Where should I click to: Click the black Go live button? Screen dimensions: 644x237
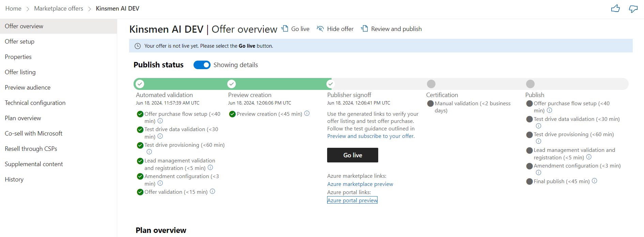click(353, 155)
